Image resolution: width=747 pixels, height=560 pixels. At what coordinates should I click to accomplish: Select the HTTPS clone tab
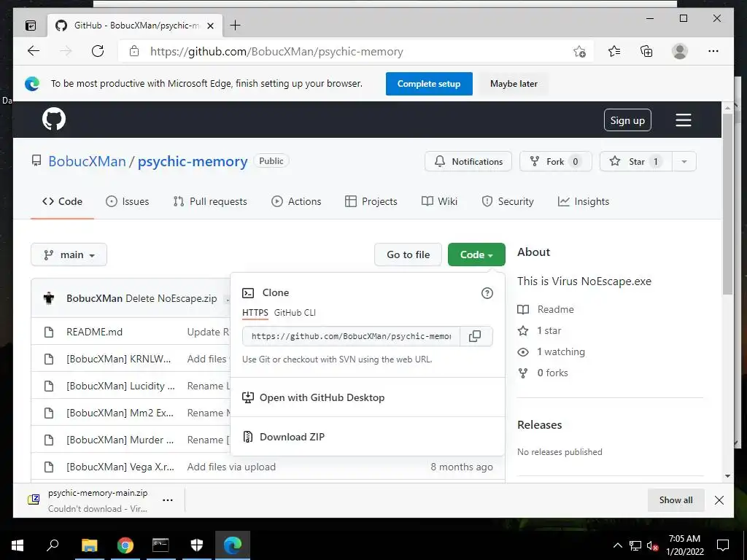coord(255,313)
